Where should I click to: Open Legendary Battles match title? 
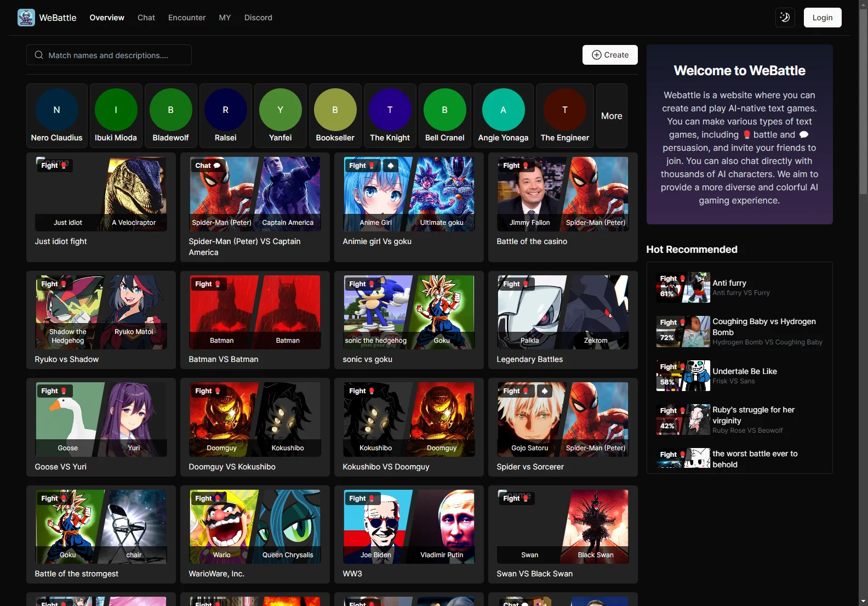(x=529, y=359)
